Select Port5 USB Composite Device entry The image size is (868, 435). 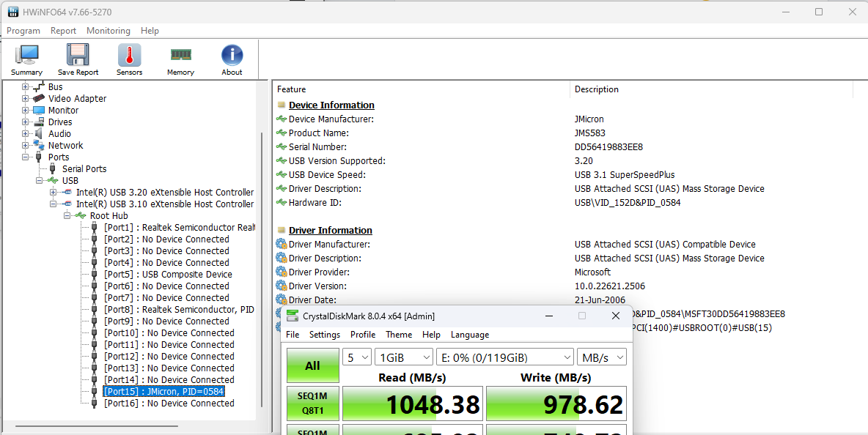pyautogui.click(x=168, y=274)
